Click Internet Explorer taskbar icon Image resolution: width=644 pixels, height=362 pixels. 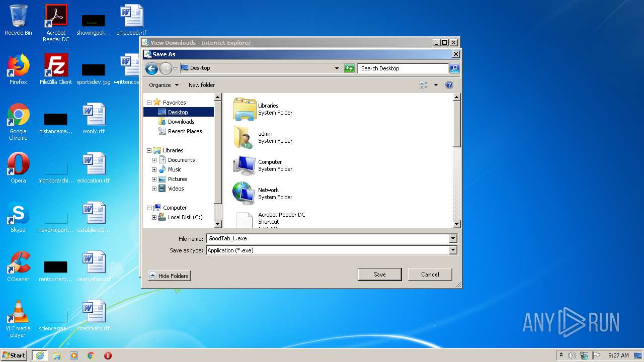(40, 355)
